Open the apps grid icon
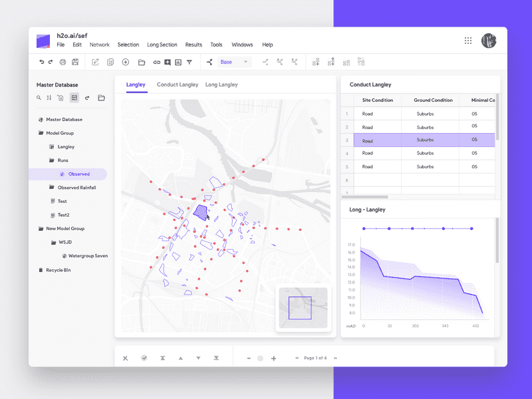 point(468,41)
